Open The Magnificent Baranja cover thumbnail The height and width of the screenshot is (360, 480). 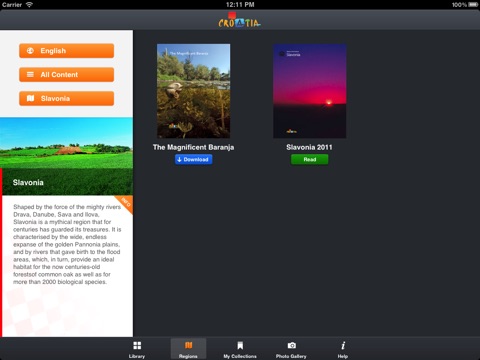193,91
